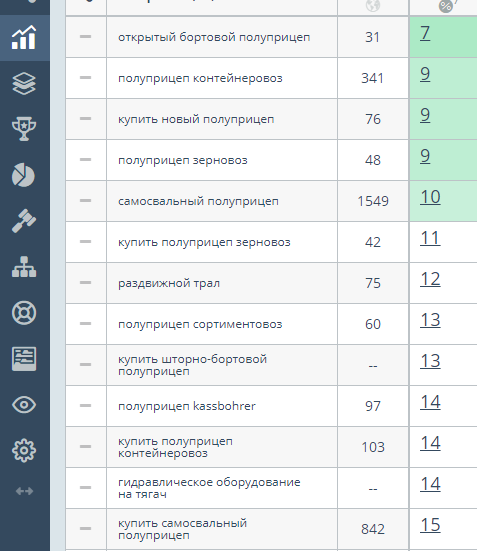Open the gavel hammer sidebar icon
Viewport: 477px width, 551px height.
coord(24,221)
